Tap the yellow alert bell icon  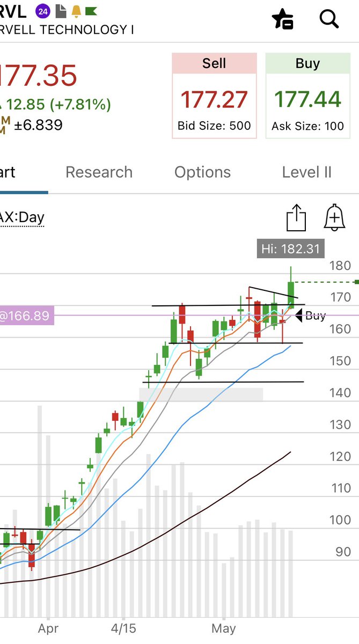[76, 10]
